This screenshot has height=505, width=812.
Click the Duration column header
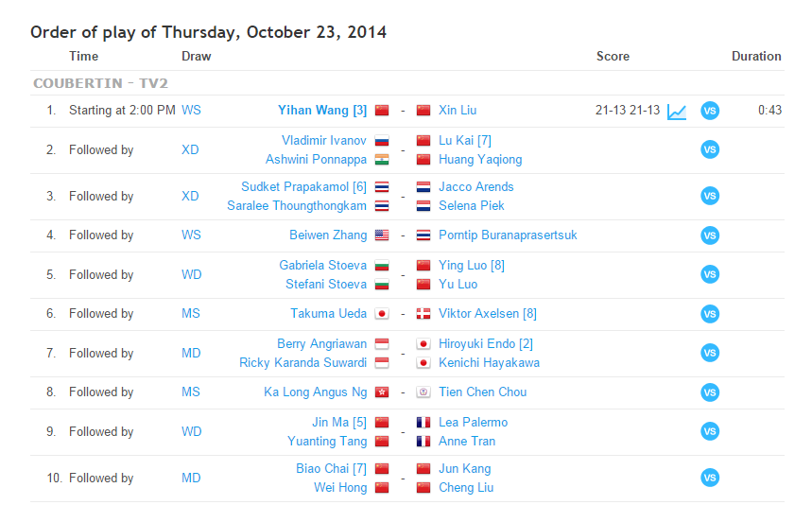point(756,57)
